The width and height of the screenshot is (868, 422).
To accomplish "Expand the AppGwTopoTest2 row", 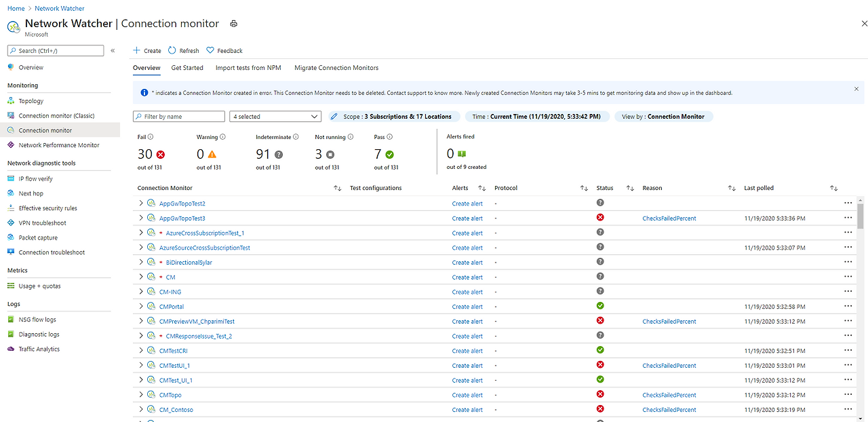I will coord(141,203).
